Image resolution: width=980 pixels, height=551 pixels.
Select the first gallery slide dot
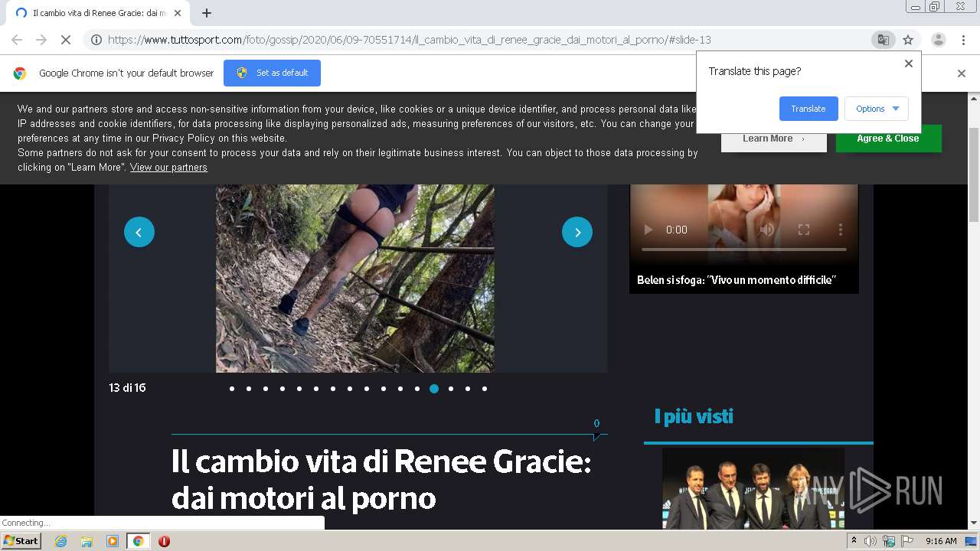click(232, 389)
